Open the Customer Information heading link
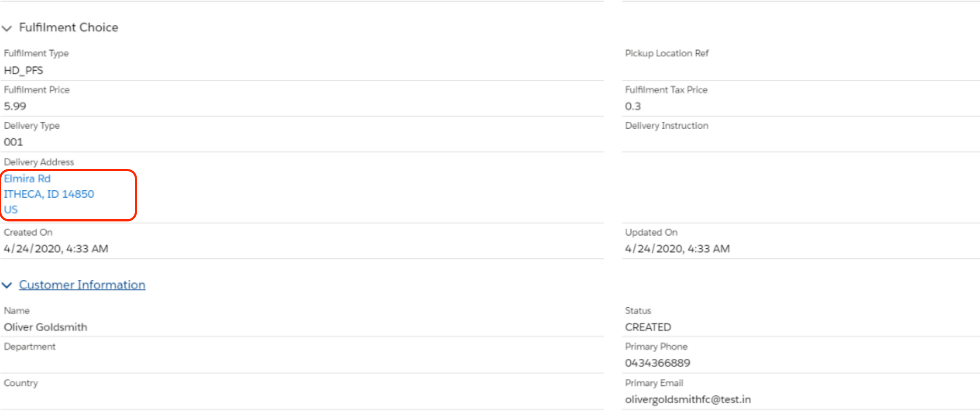 pos(82,285)
